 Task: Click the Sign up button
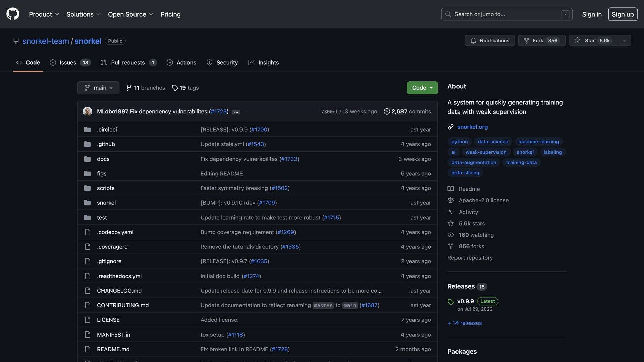pyautogui.click(x=623, y=14)
